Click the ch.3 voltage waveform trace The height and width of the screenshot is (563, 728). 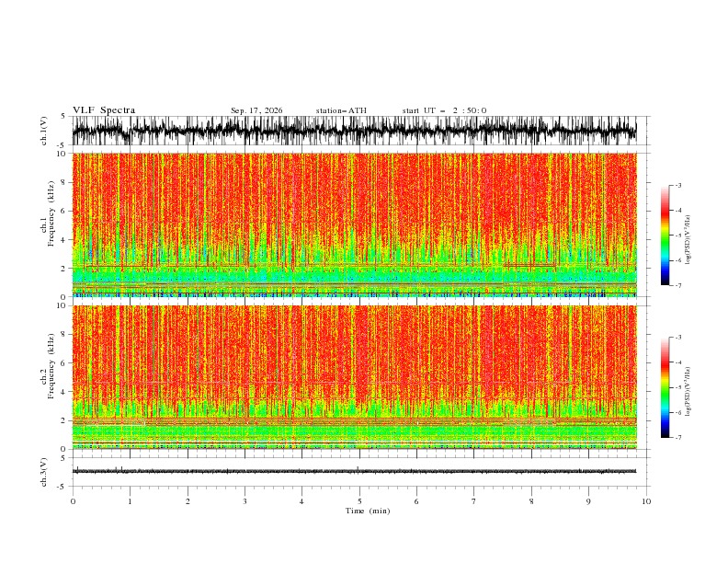(x=354, y=471)
